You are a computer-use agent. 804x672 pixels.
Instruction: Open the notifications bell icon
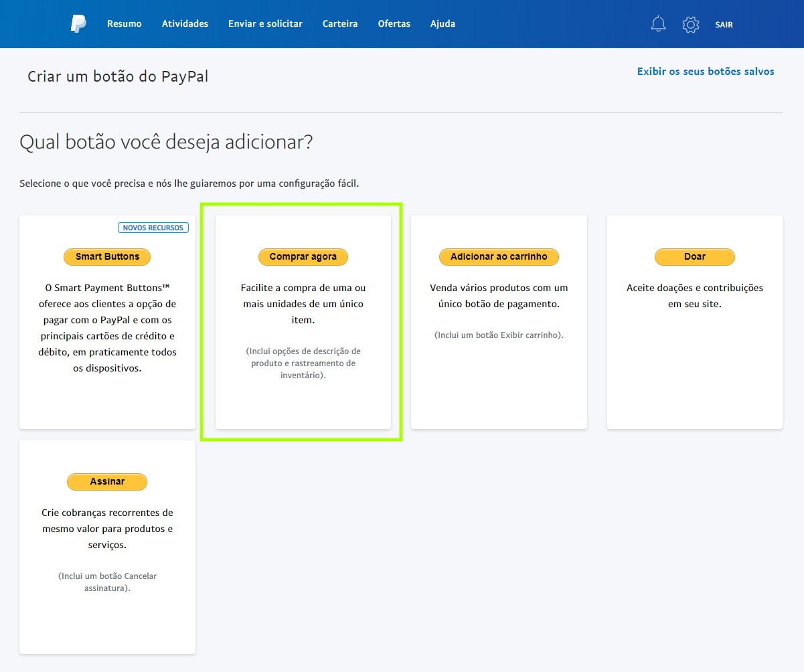(658, 24)
